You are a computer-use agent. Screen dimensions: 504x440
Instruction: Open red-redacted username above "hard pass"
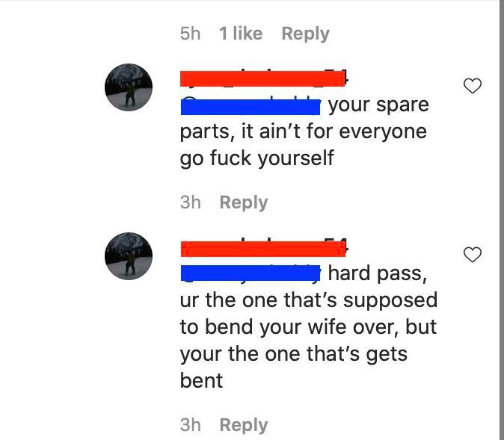[264, 248]
